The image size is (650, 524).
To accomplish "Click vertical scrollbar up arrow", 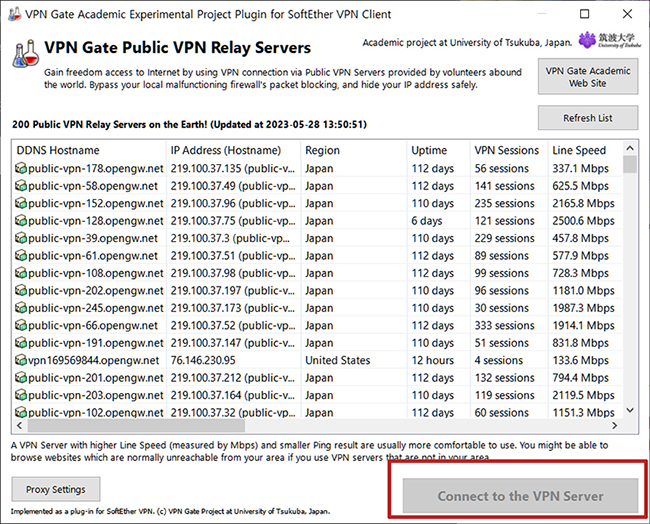I will click(x=630, y=148).
